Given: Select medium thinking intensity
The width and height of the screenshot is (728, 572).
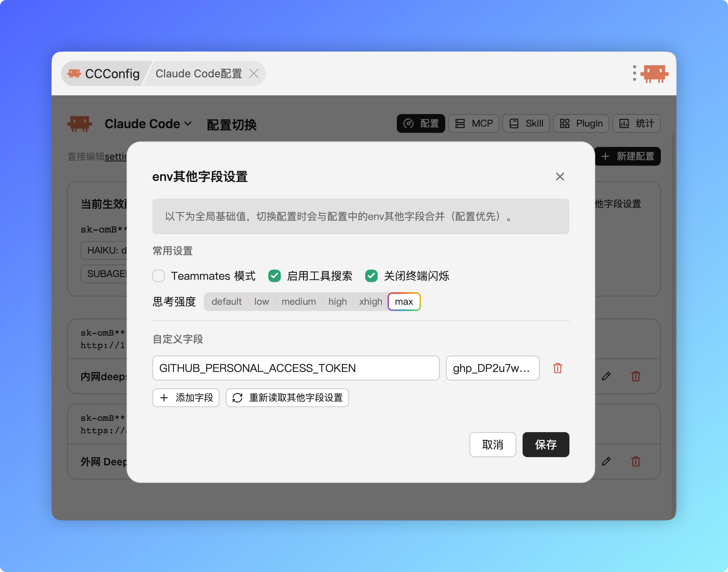Looking at the screenshot, I should point(299,302).
